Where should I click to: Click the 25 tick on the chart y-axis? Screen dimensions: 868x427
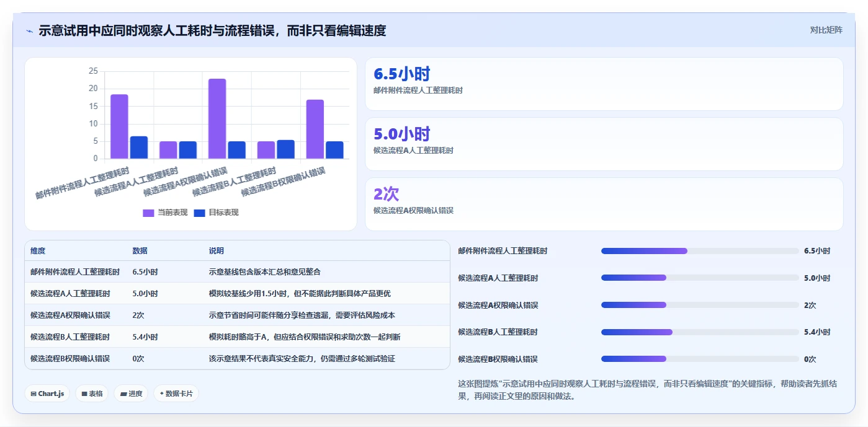pos(93,71)
